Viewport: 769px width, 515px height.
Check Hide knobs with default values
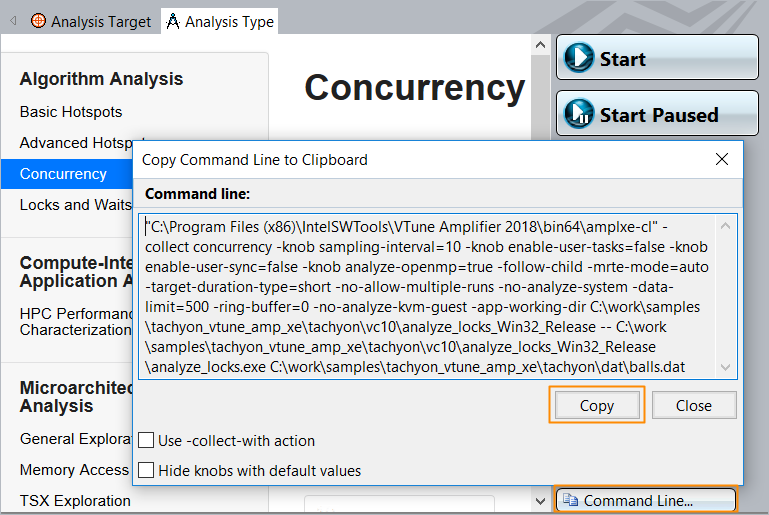click(x=146, y=470)
